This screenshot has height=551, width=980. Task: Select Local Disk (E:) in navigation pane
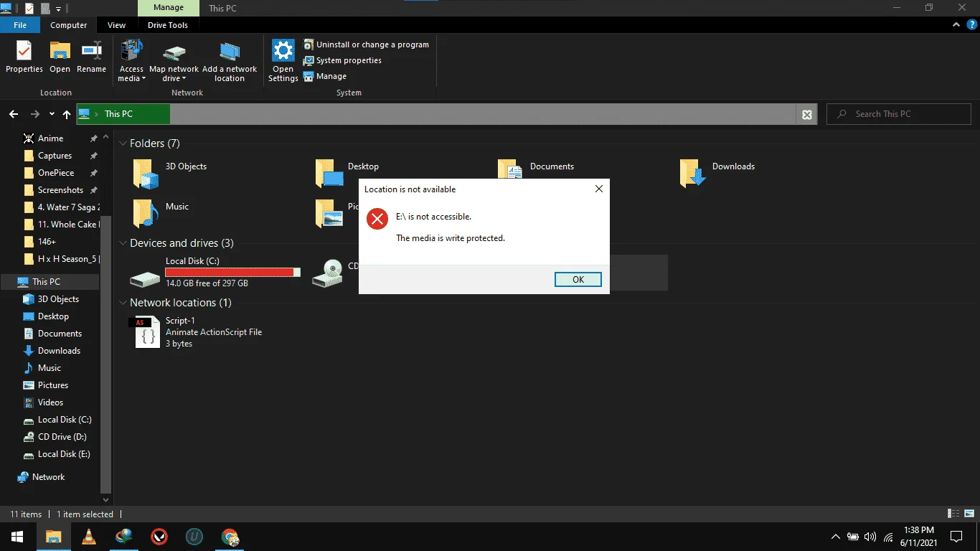[x=57, y=454]
